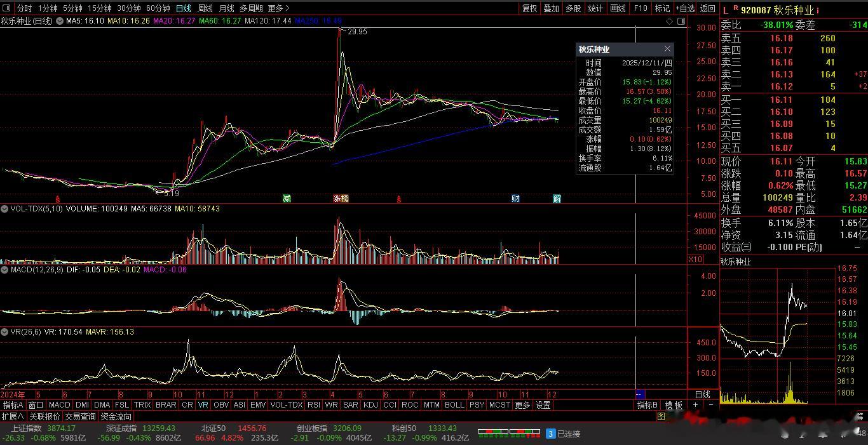Viewport: 868px width, 445px height.
Task: Click the 叠加 overlay button
Action: coord(552,8)
